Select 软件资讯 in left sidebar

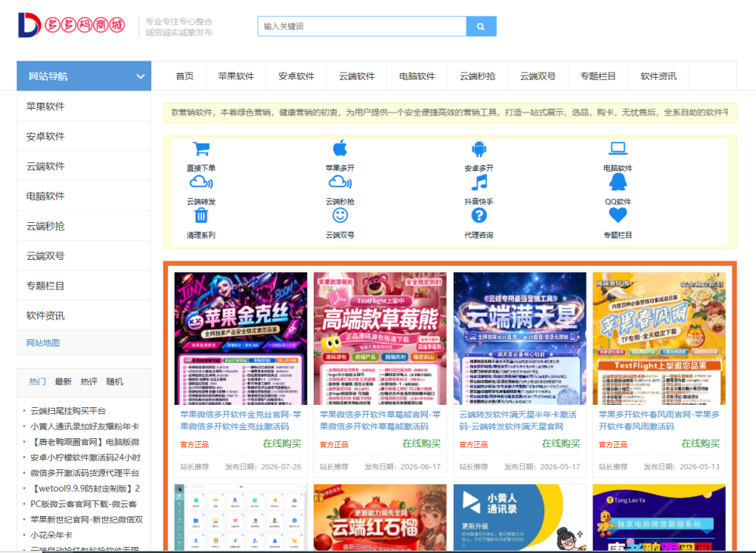click(x=84, y=316)
